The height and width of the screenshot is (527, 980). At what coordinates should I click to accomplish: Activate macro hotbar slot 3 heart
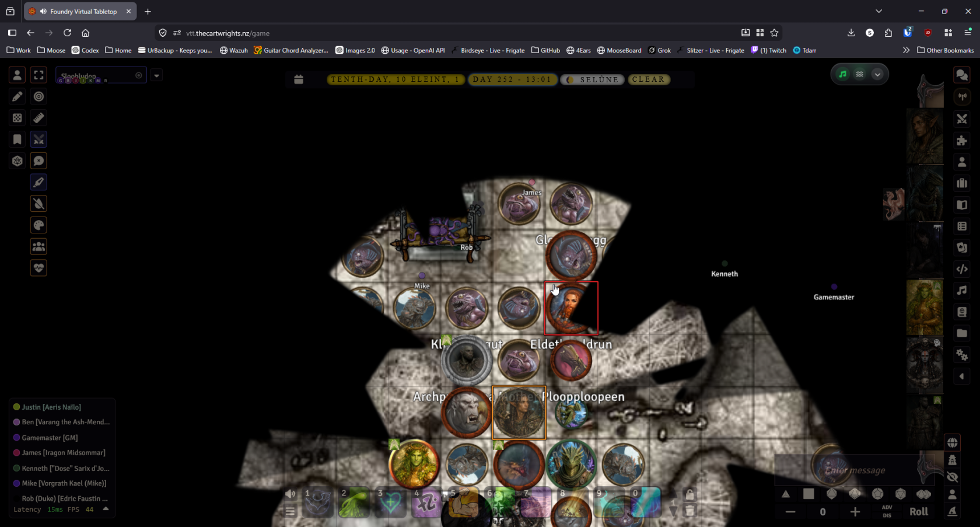click(x=390, y=502)
